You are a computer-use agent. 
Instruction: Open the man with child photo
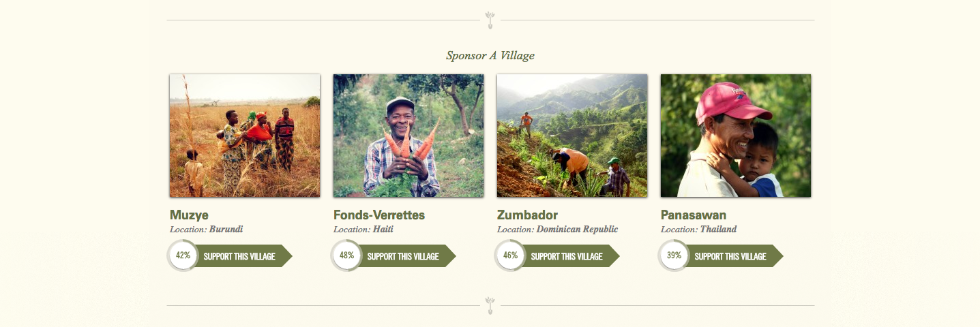coord(736,136)
